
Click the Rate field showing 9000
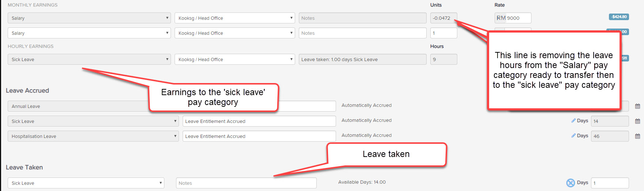(513, 18)
